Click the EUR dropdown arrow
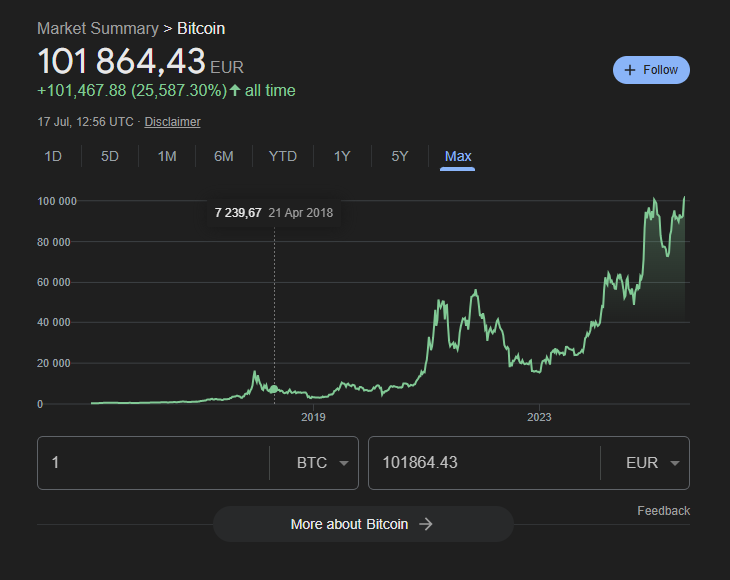 (675, 463)
